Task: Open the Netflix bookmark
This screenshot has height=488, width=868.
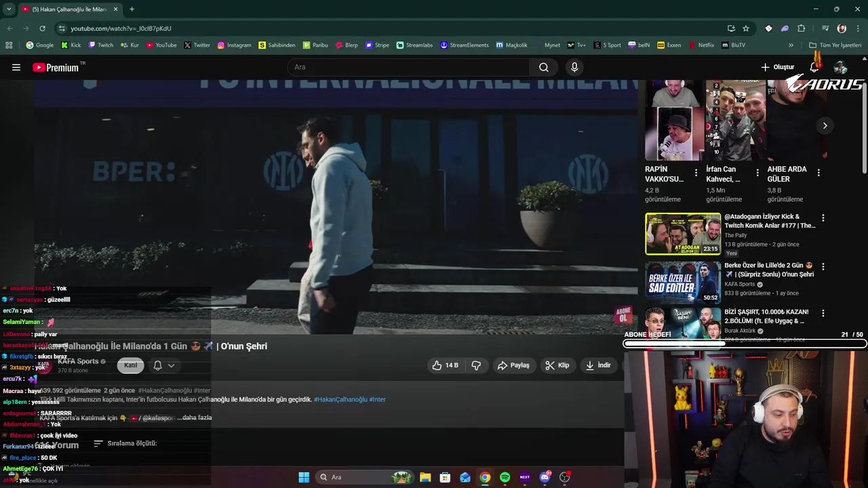Action: (701, 45)
